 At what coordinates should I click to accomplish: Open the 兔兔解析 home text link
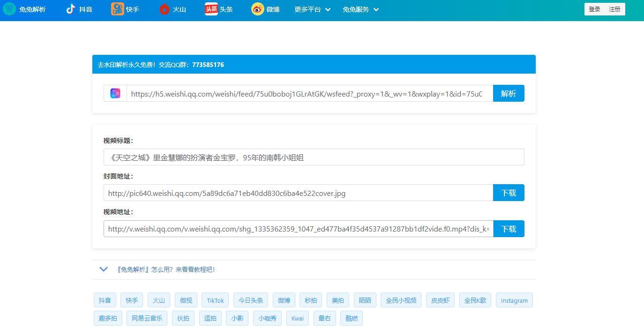[x=32, y=9]
